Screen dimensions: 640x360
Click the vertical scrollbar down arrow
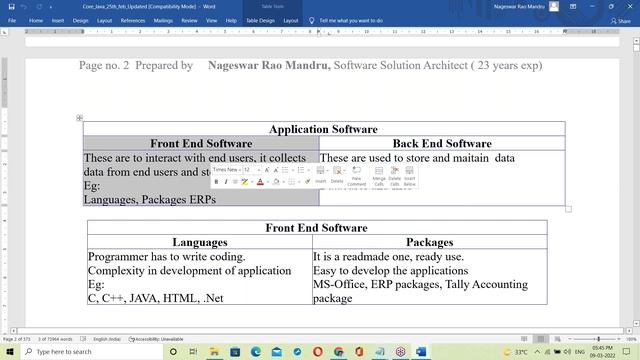point(636,323)
